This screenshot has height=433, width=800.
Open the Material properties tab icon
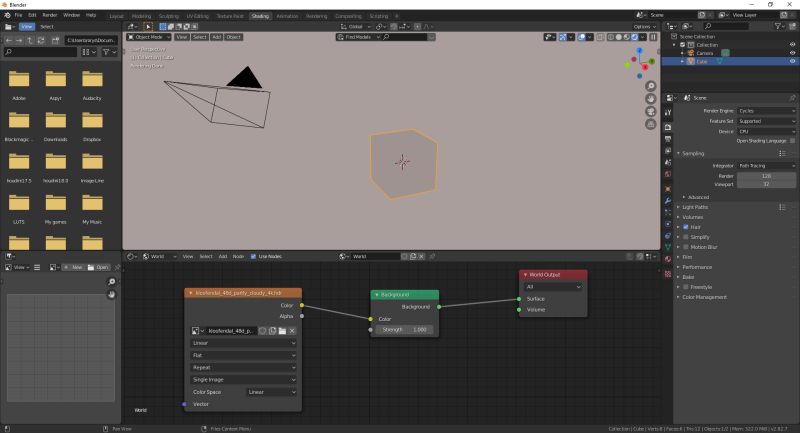pyautogui.click(x=668, y=259)
